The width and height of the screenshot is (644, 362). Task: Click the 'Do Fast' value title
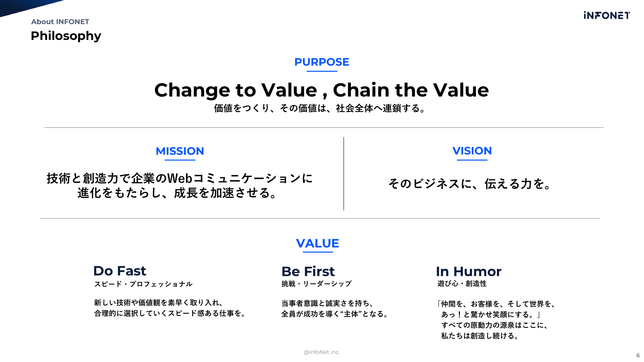pos(120,271)
